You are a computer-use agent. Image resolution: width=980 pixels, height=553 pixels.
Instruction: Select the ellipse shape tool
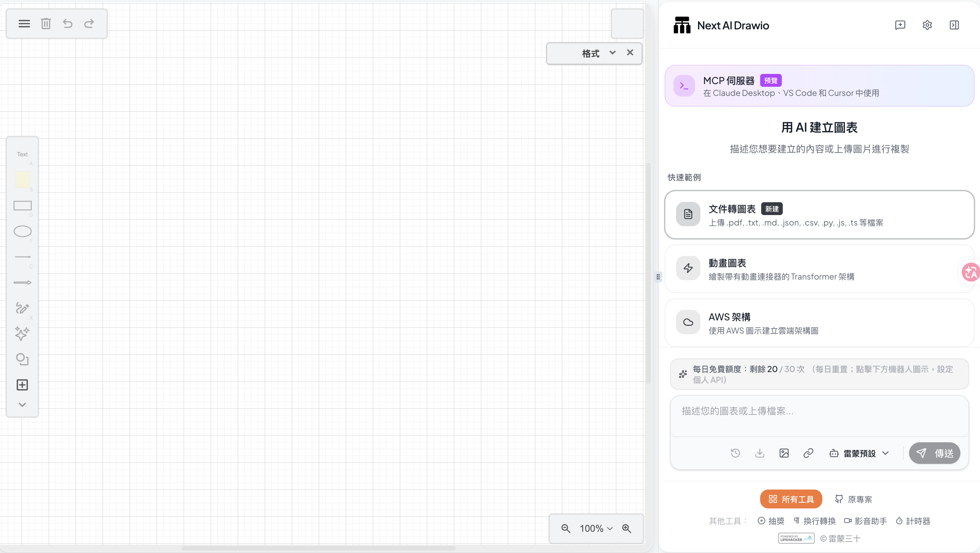(x=22, y=231)
